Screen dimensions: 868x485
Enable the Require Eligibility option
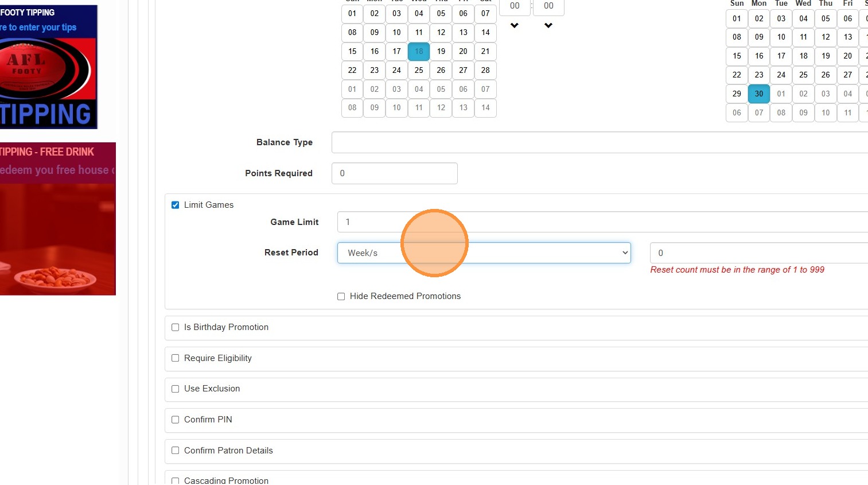(176, 358)
